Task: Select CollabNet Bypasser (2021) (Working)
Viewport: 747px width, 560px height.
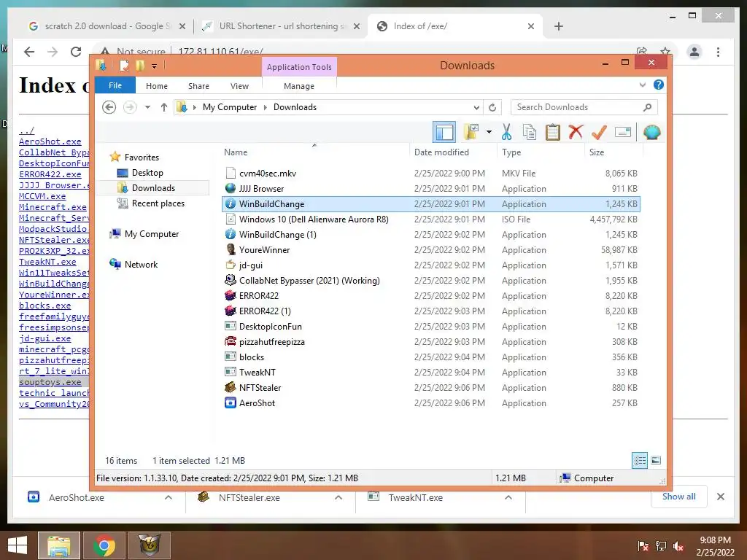Action: (431, 281)
